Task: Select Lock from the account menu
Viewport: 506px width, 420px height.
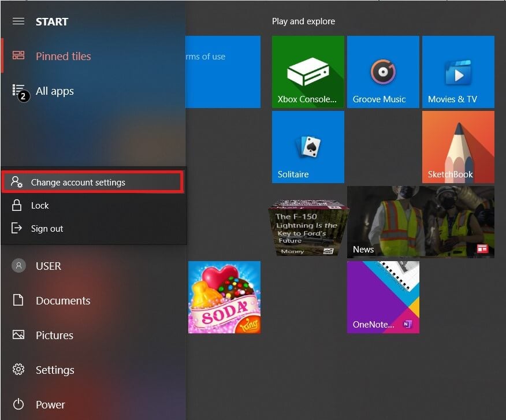Action: (x=93, y=205)
